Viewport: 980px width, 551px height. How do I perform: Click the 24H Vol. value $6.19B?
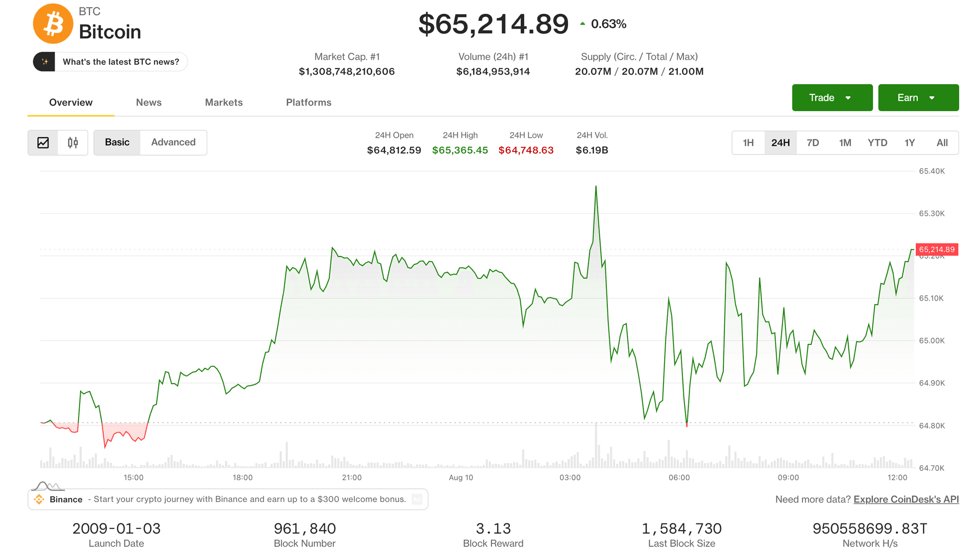point(592,150)
